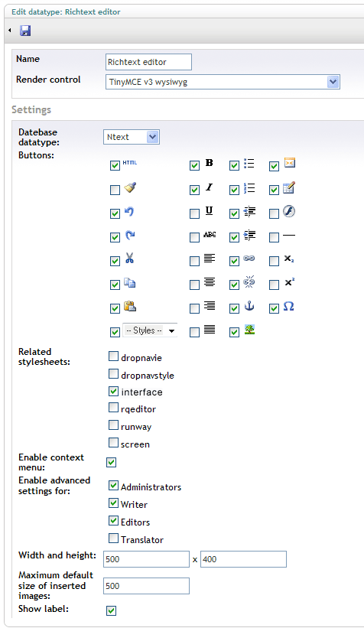Uncheck the Show label checkbox

pyautogui.click(x=112, y=610)
